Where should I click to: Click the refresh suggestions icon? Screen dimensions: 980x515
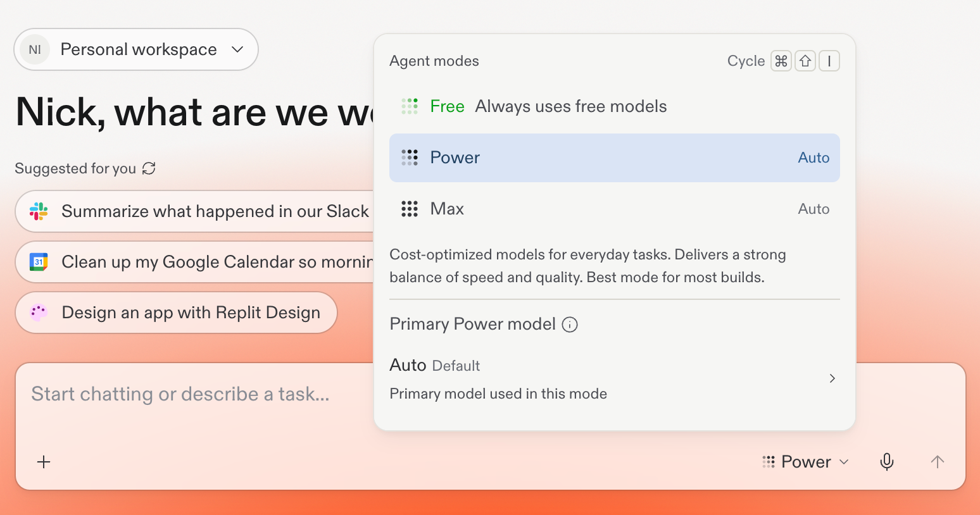pos(149,168)
